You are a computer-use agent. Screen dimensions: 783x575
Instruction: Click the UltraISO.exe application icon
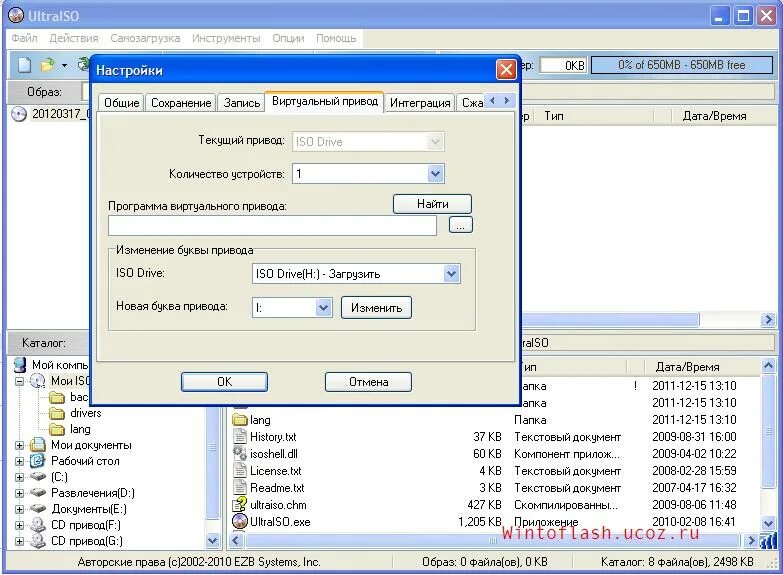click(x=240, y=522)
